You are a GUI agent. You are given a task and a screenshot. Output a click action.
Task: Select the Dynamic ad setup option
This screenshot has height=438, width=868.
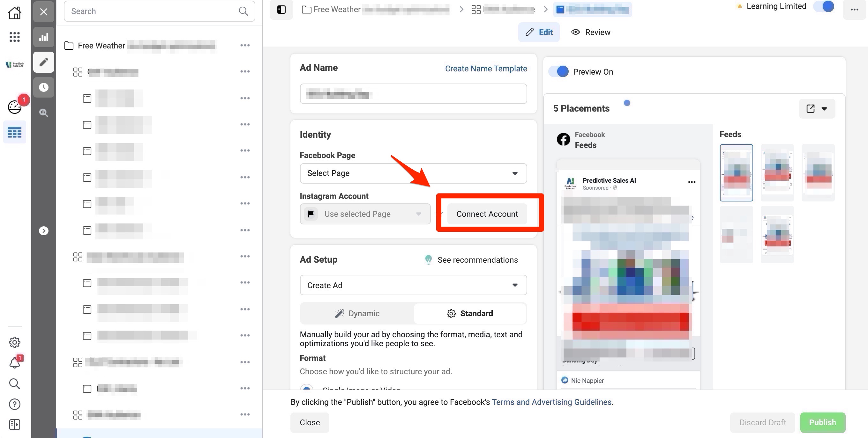(x=357, y=313)
